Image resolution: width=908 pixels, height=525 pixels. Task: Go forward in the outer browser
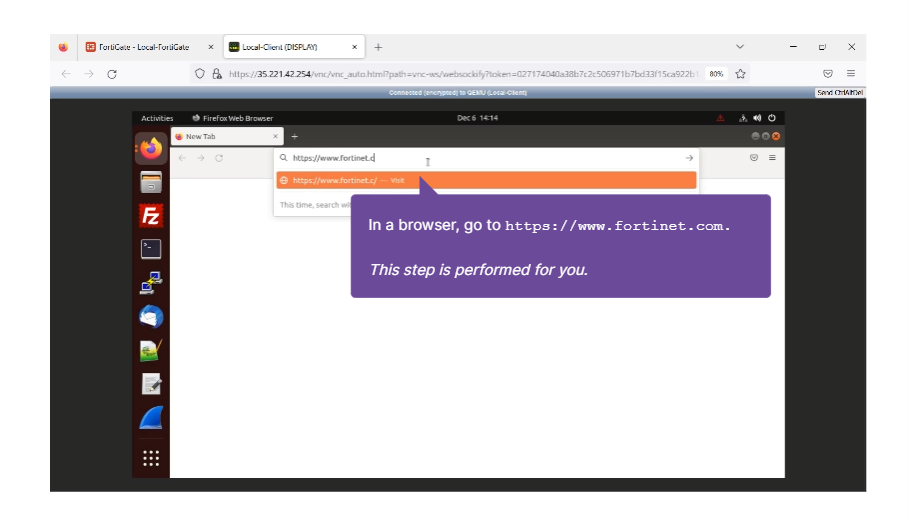coord(89,74)
